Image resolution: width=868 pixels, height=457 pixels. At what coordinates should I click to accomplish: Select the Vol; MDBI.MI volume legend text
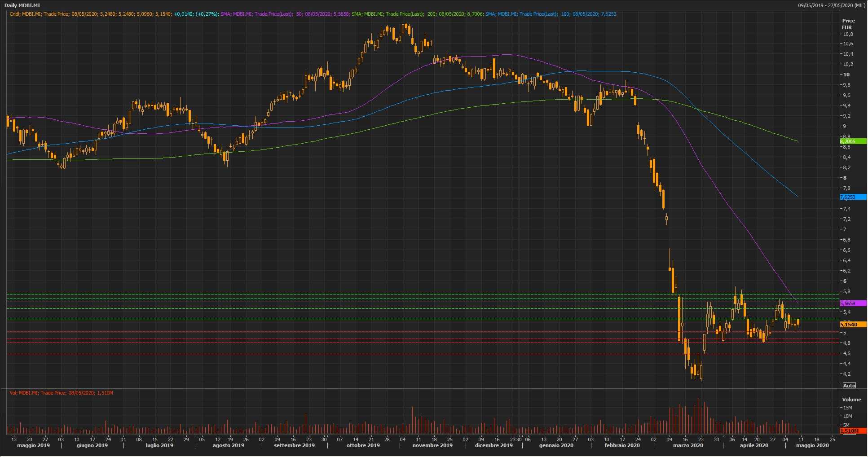62,393
